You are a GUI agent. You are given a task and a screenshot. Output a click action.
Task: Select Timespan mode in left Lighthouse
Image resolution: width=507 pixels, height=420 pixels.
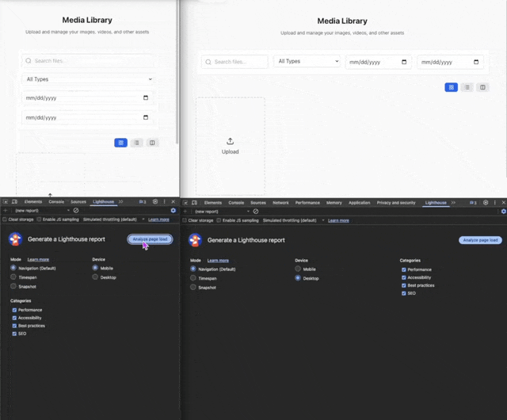(13, 277)
